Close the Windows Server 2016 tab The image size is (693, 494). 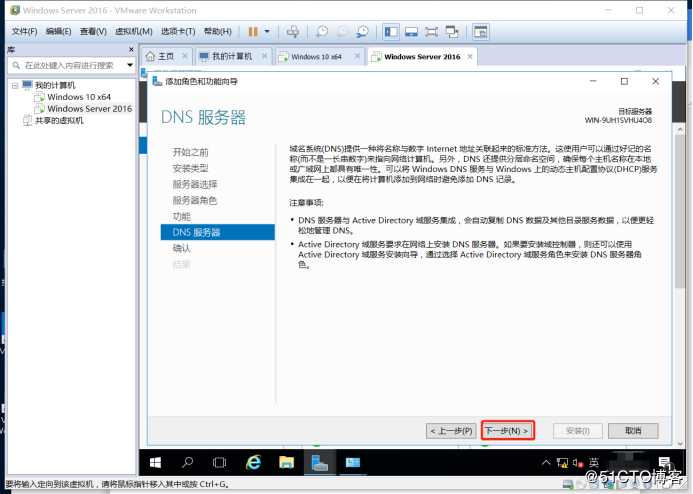pyautogui.click(x=470, y=56)
